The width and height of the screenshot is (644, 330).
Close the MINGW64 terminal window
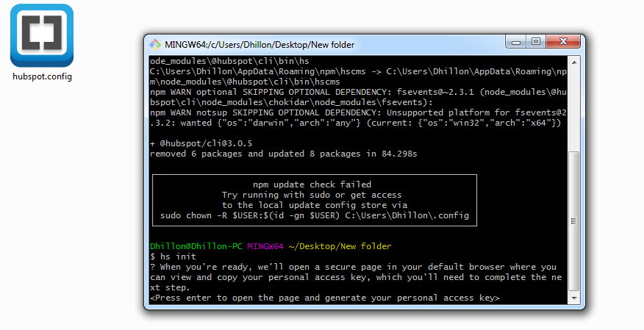pos(563,42)
